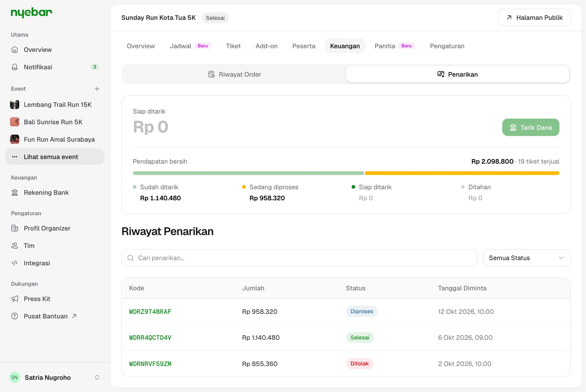Screen dimensions: 586x392
Task: Click the search magnifier icon
Action: click(x=131, y=258)
